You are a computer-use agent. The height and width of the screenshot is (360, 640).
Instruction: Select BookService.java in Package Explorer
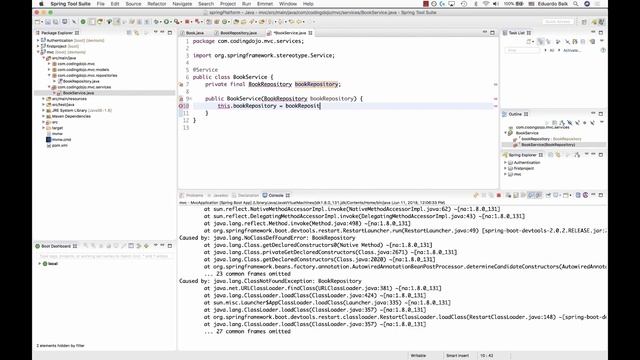(x=78, y=93)
